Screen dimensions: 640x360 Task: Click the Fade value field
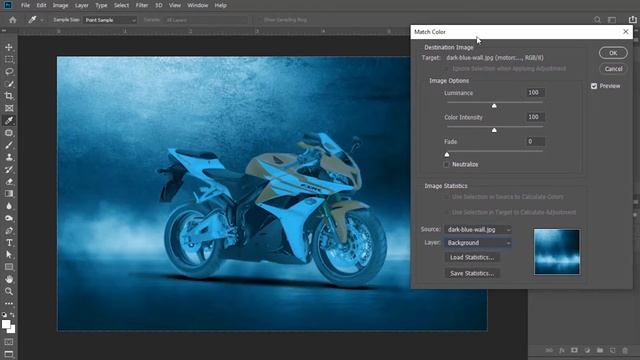pyautogui.click(x=535, y=142)
